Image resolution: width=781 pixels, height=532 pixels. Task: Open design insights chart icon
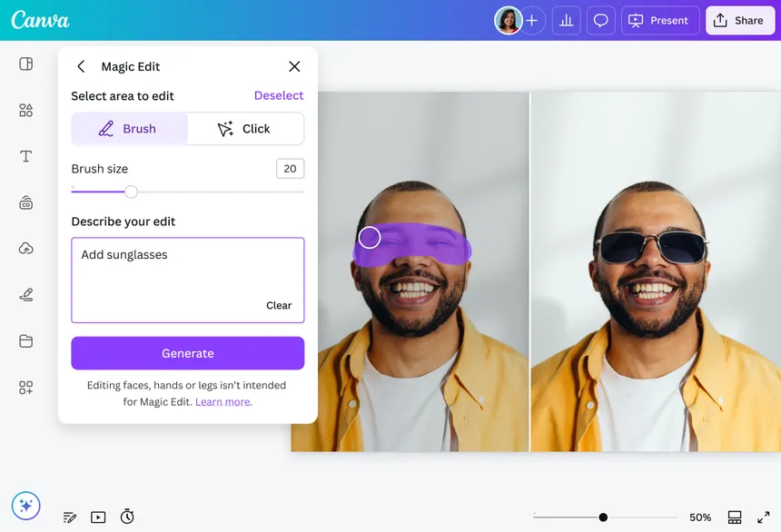click(x=566, y=20)
